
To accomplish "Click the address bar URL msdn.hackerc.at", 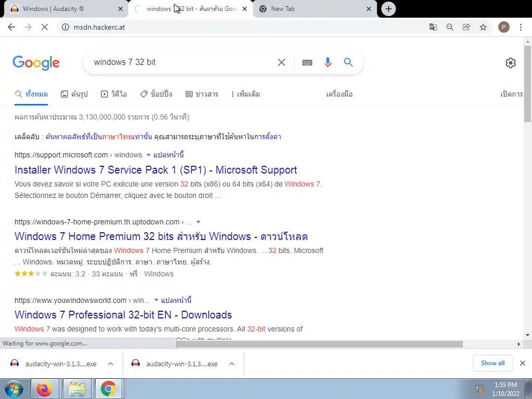I will click(x=99, y=27).
